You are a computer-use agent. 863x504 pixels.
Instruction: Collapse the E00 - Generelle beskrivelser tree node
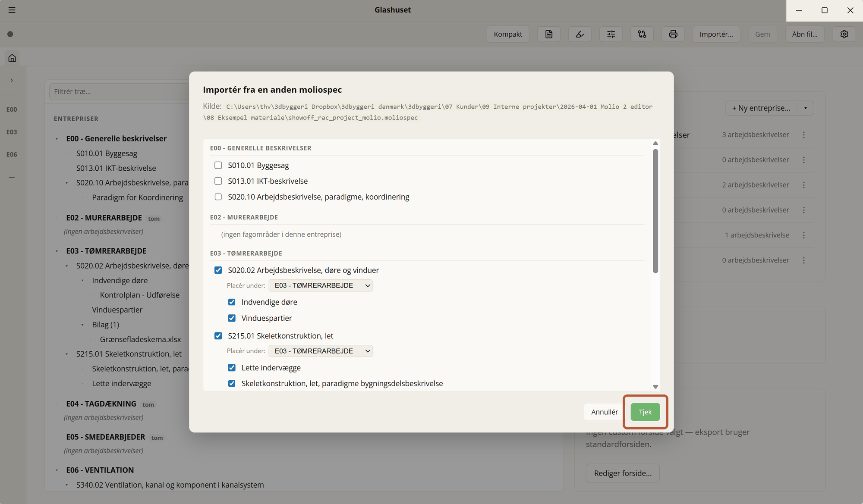pos(57,139)
